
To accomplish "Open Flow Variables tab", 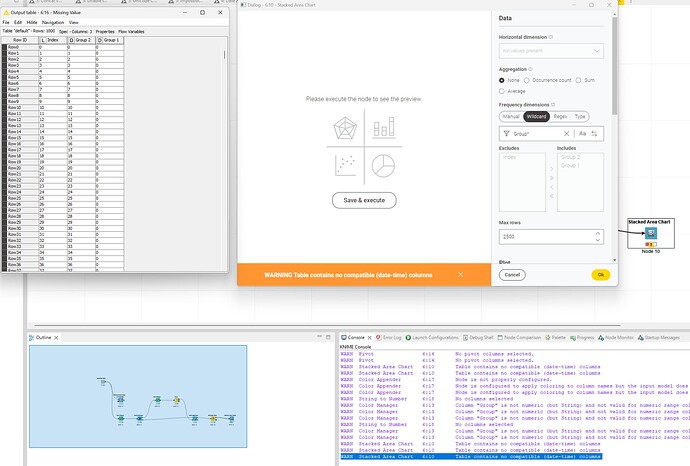I will (131, 32).
